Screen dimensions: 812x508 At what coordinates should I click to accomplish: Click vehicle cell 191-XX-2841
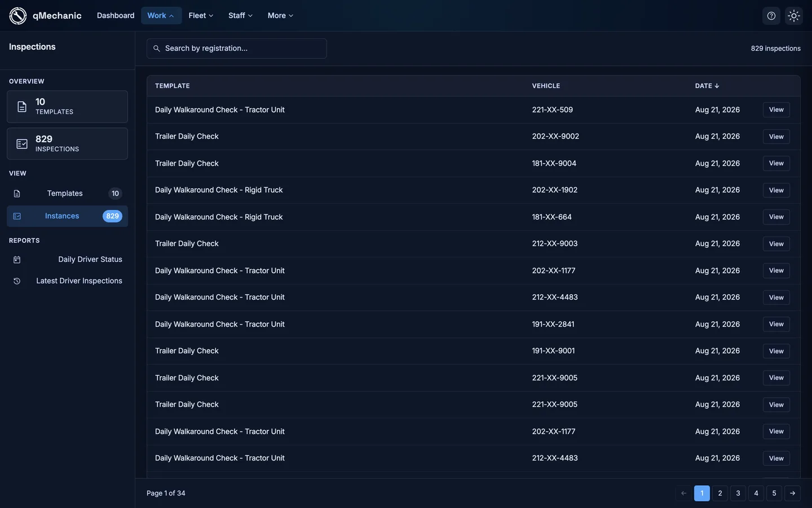click(x=553, y=324)
